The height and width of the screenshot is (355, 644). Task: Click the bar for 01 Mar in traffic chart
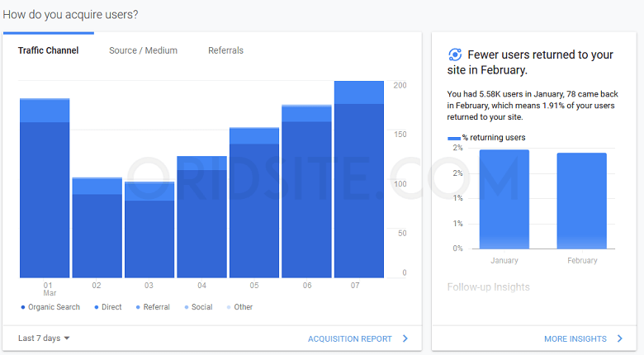tap(45, 188)
